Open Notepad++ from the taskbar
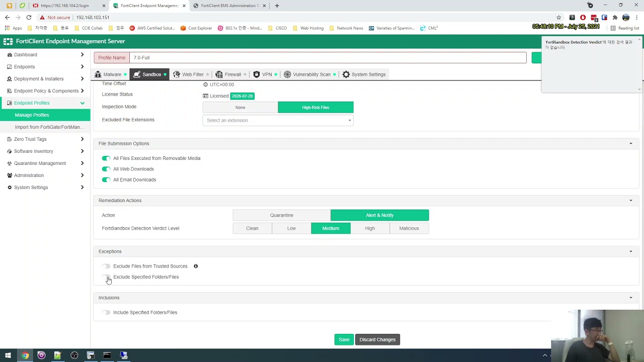This screenshot has height=362, width=644. click(57, 355)
